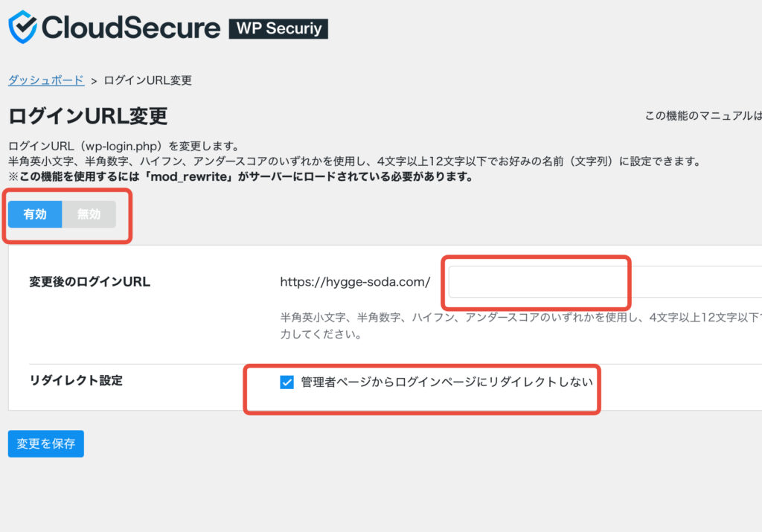Click the CloudSecure shield logo icon

point(22,28)
